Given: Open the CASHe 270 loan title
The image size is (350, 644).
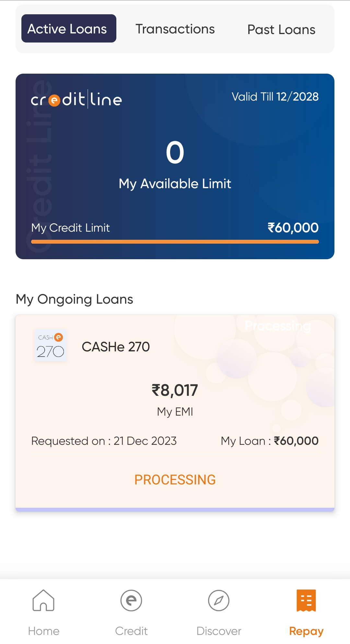Looking at the screenshot, I should [116, 347].
